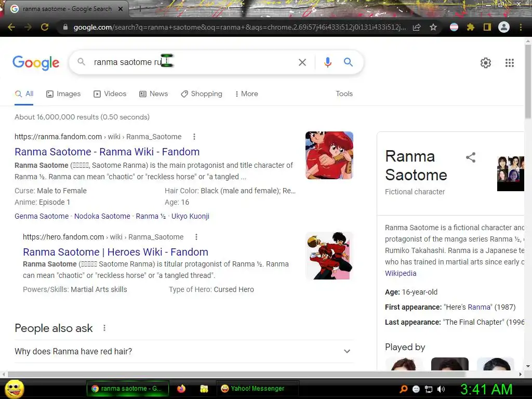Clear the search box with the X
Viewport: 532px width, 399px height.
pos(302,62)
